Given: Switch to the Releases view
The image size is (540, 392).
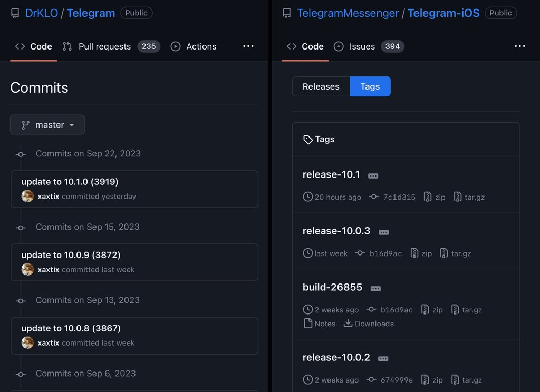Looking at the screenshot, I should (x=321, y=86).
